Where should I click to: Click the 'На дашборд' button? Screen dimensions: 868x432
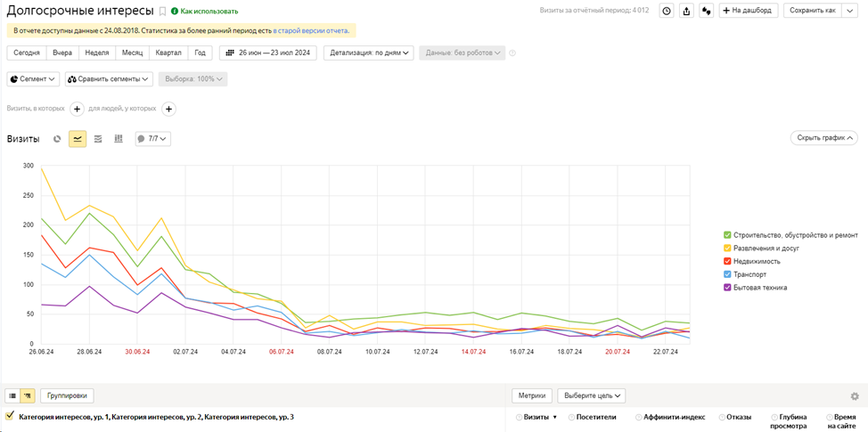749,11
